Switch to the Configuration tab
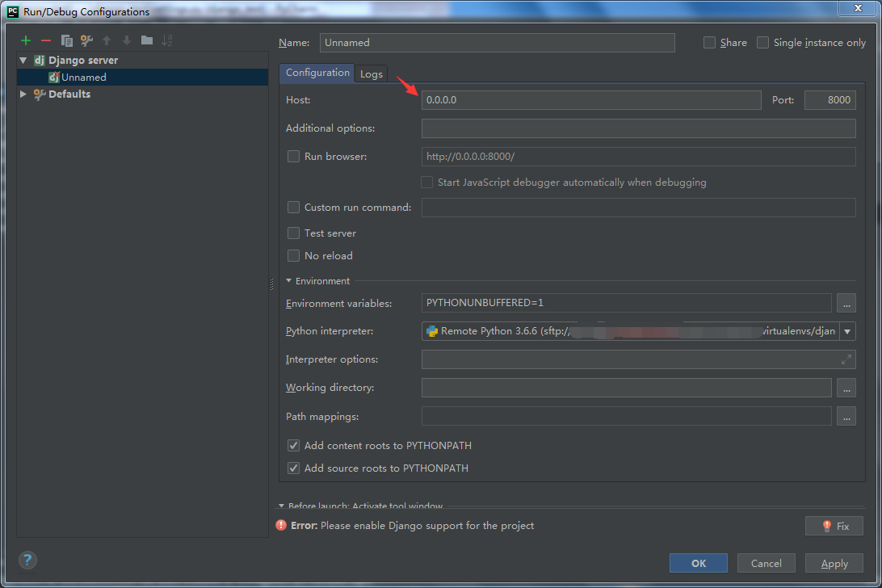 pyautogui.click(x=317, y=73)
